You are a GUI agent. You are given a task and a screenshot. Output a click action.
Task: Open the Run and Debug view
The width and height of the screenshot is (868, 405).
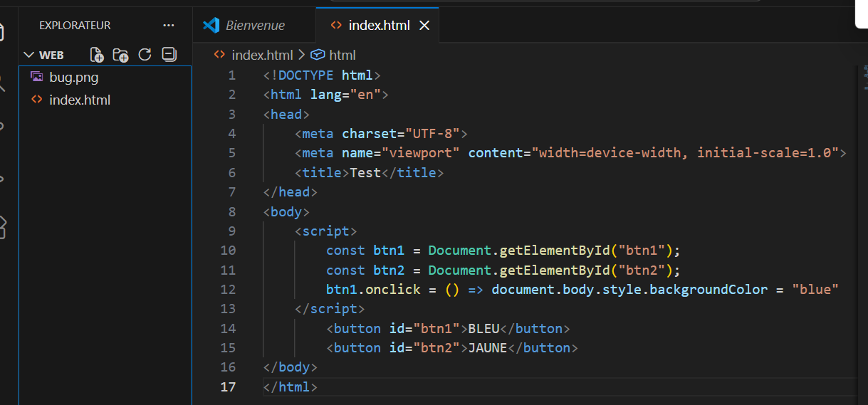tap(2, 178)
